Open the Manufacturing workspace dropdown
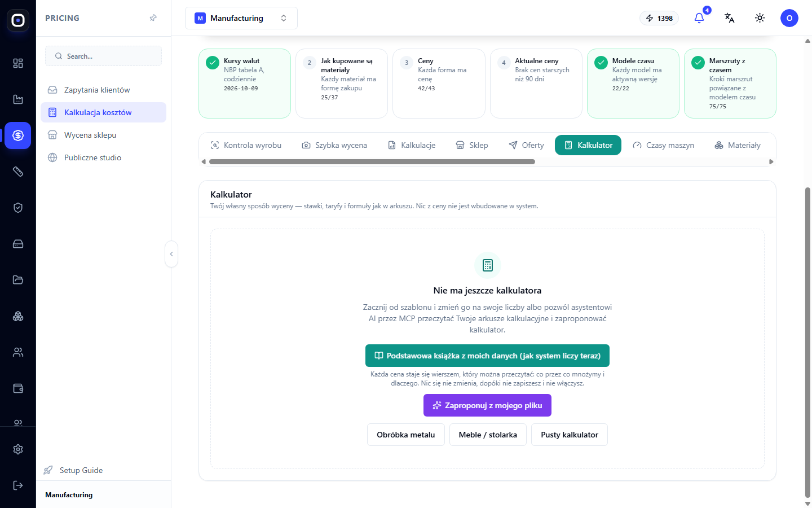This screenshot has height=508, width=812. pyautogui.click(x=241, y=18)
